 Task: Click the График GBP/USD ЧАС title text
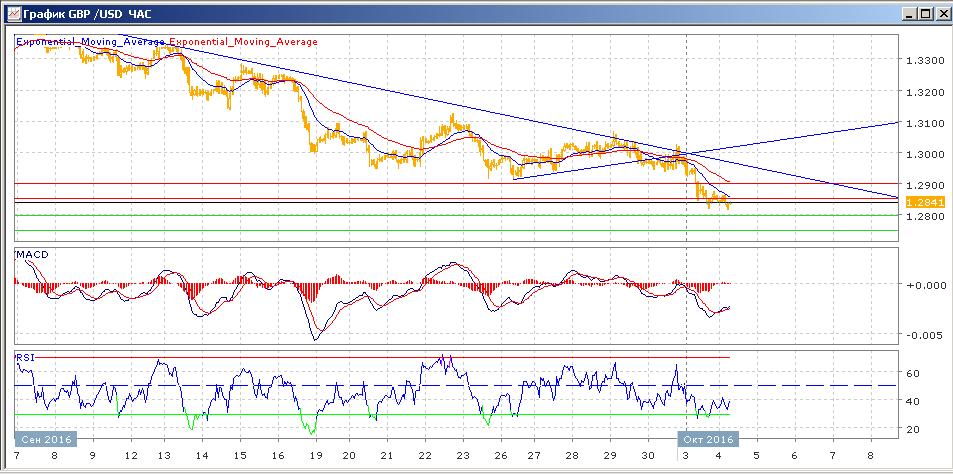[87, 13]
